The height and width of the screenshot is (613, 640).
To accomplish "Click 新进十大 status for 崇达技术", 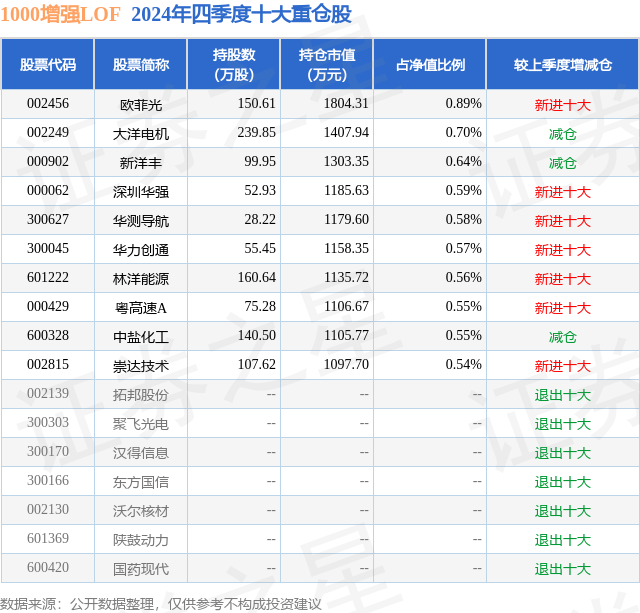I will point(563,366).
